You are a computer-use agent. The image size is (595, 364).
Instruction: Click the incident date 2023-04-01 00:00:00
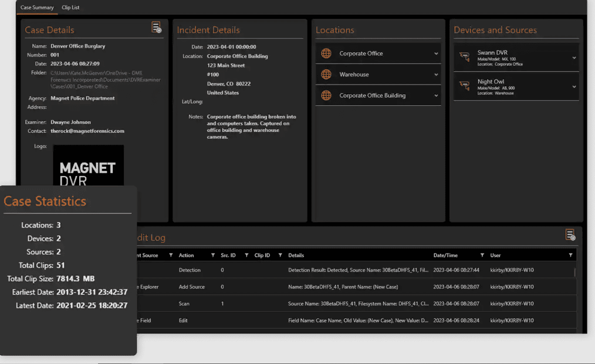pos(231,47)
